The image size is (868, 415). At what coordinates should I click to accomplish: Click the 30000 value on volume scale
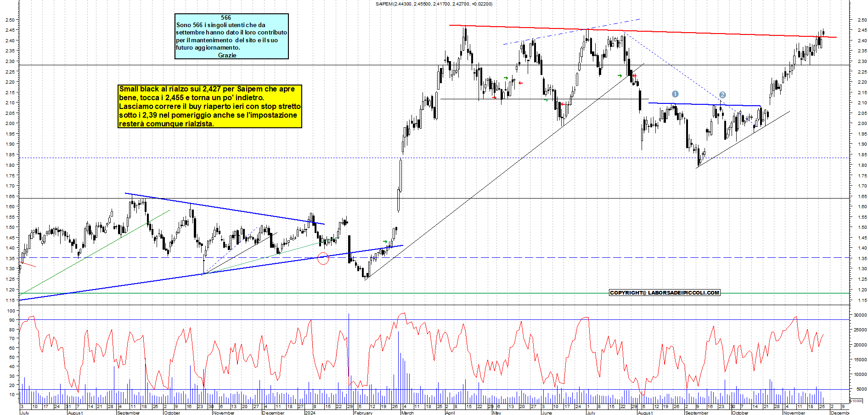click(x=860, y=315)
